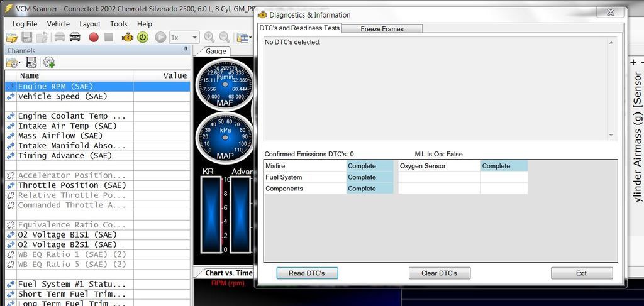Click the add channel gear icon

pyautogui.click(x=48, y=62)
